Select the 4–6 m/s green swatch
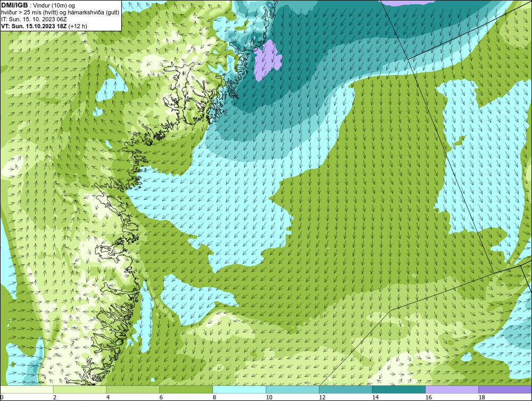532x401 pixels. (133, 389)
